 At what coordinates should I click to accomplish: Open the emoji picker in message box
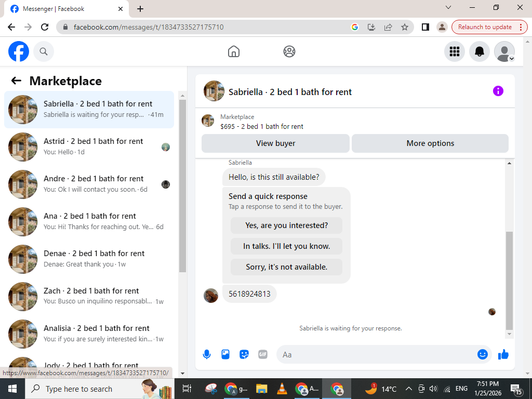pyautogui.click(x=482, y=354)
